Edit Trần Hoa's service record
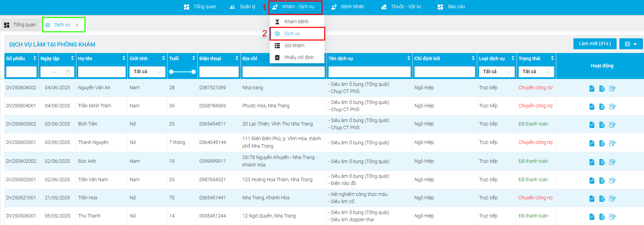The width and height of the screenshot is (644, 225). 612,199
